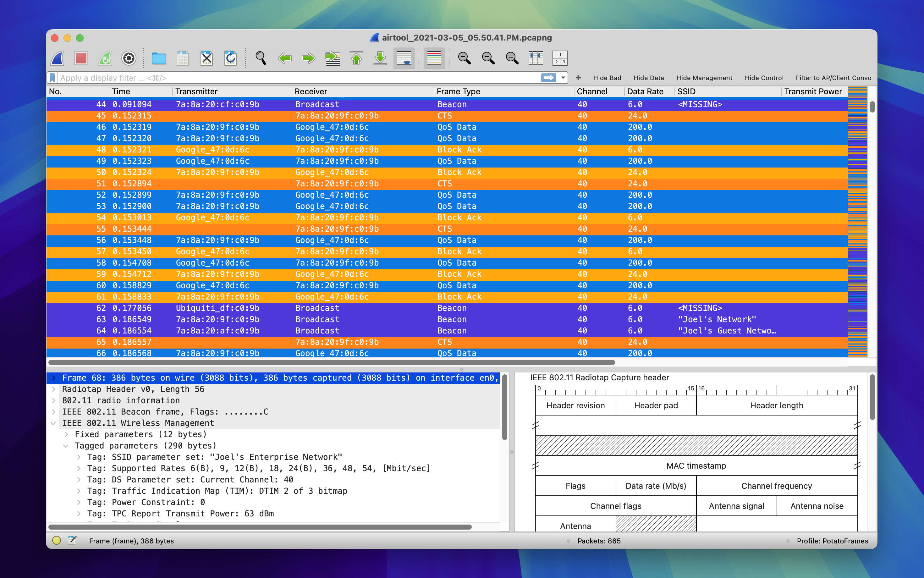Click Profile: PotatoFrames in status bar

pos(832,541)
